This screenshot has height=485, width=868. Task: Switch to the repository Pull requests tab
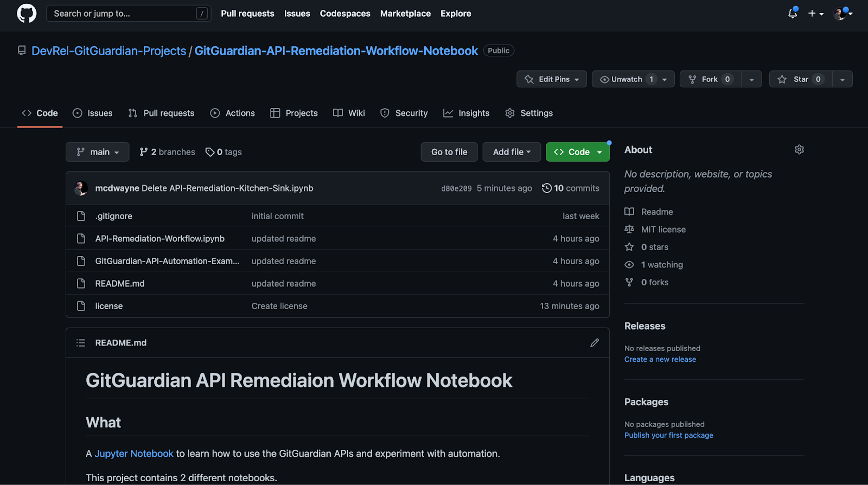click(x=161, y=113)
